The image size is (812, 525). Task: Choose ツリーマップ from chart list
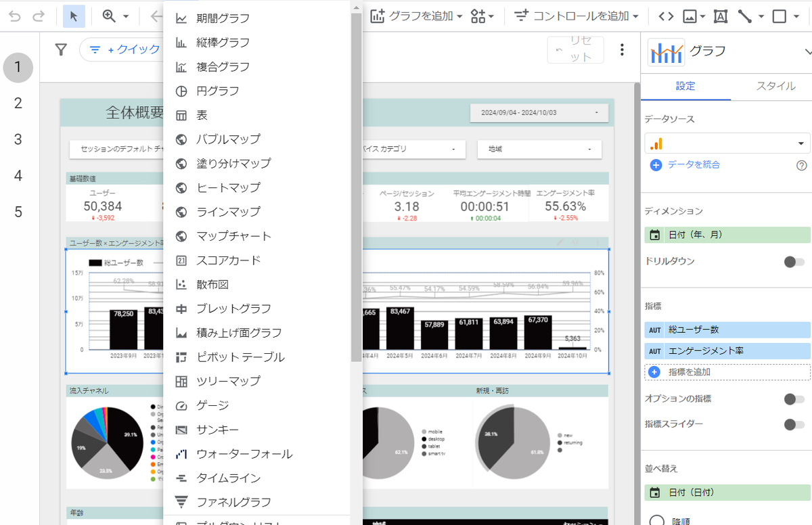click(256, 381)
